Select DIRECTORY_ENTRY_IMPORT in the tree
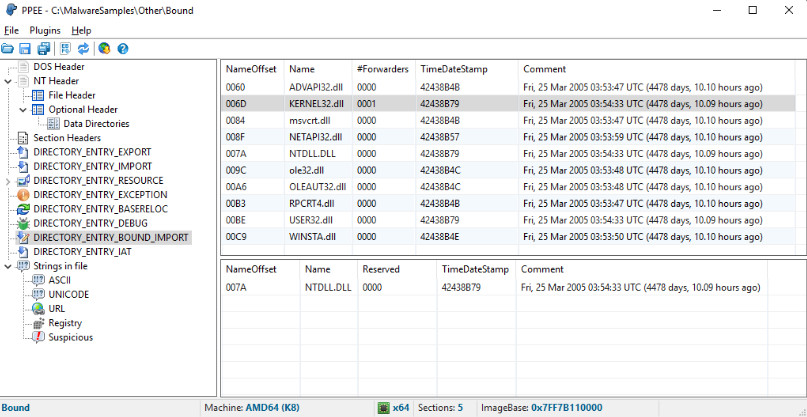The width and height of the screenshot is (807, 417). pyautogui.click(x=93, y=167)
